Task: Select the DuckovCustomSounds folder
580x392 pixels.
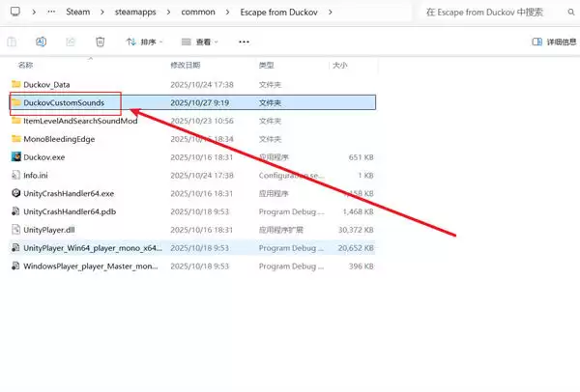Action: [x=70, y=102]
